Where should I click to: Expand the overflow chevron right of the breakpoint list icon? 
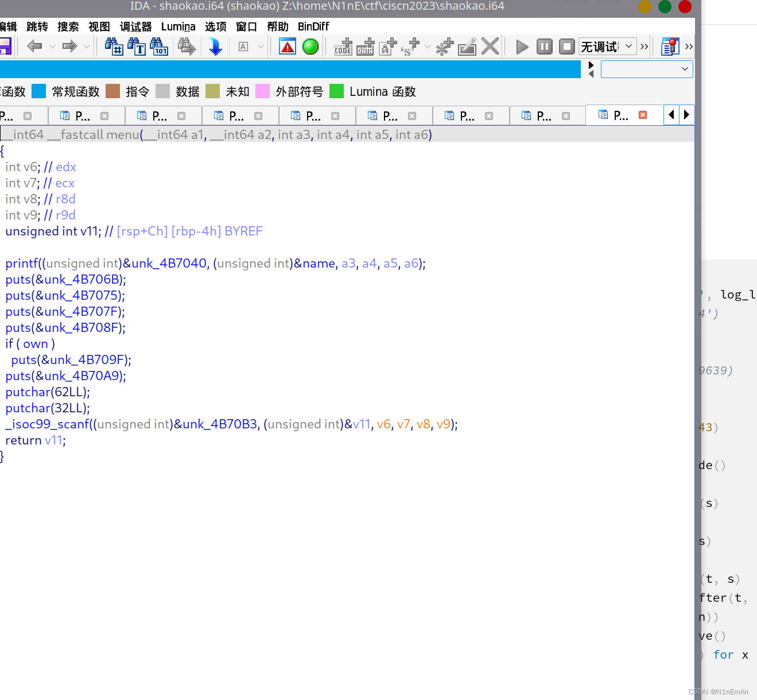coord(689,47)
